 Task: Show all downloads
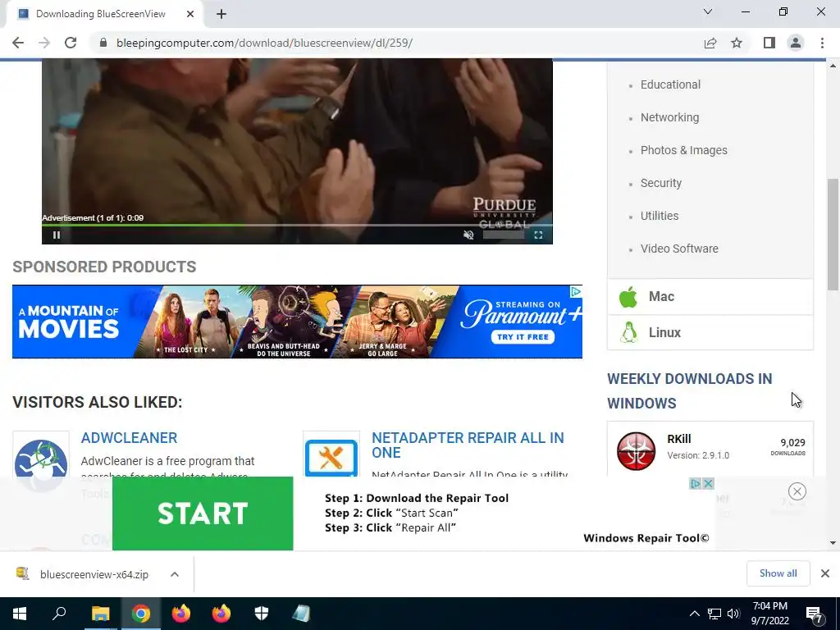[x=778, y=573]
